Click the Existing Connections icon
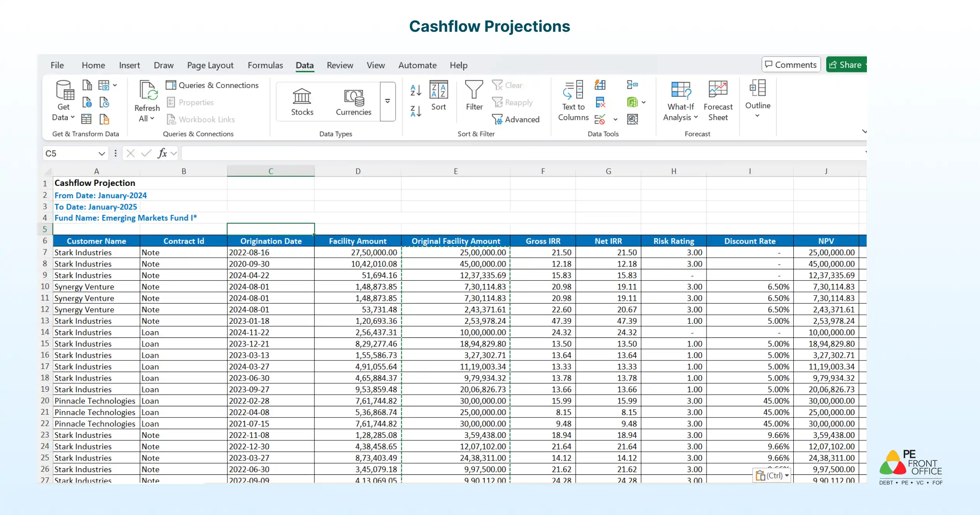This screenshot has height=515, width=980. [104, 119]
